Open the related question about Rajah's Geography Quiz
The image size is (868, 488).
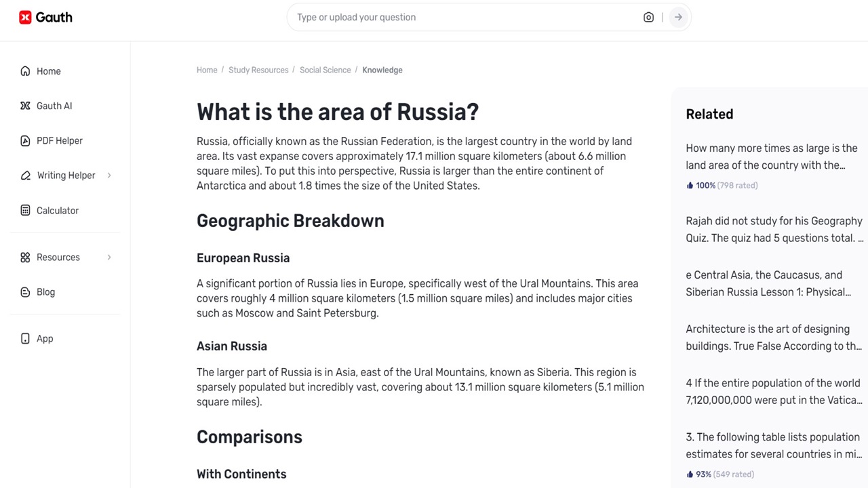[773, 229]
